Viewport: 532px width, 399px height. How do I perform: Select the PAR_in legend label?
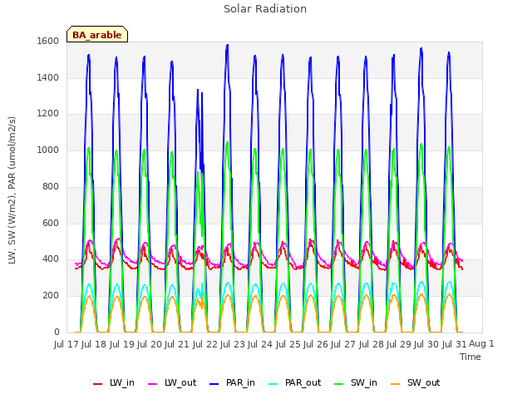(x=240, y=382)
